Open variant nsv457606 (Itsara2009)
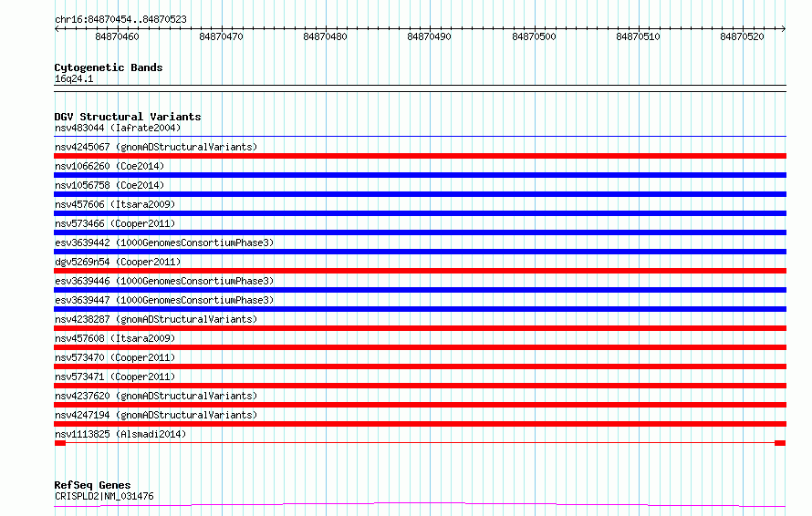This screenshot has height=516, width=812. pyautogui.click(x=115, y=204)
